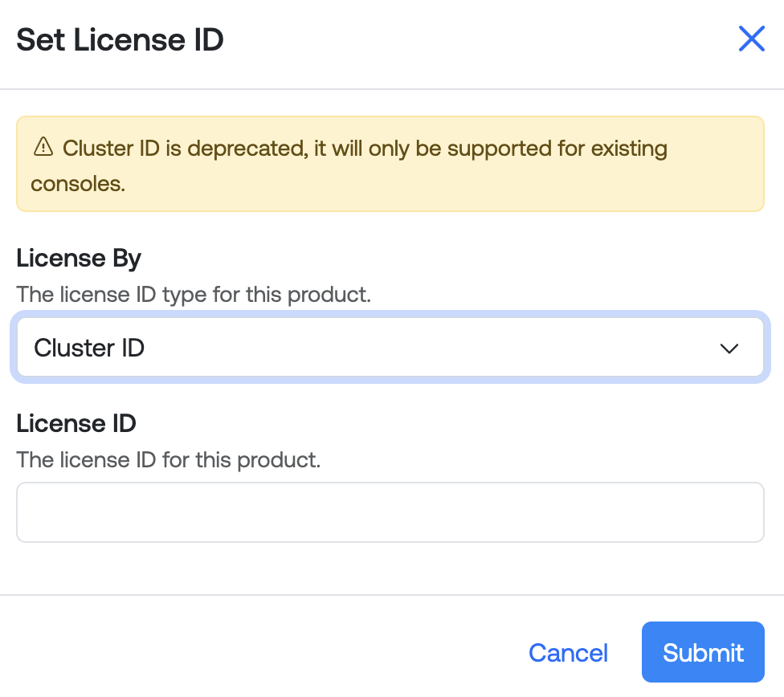The height and width of the screenshot is (697, 784).
Task: Click the word 'consoles.' in the warning
Action: tap(78, 184)
